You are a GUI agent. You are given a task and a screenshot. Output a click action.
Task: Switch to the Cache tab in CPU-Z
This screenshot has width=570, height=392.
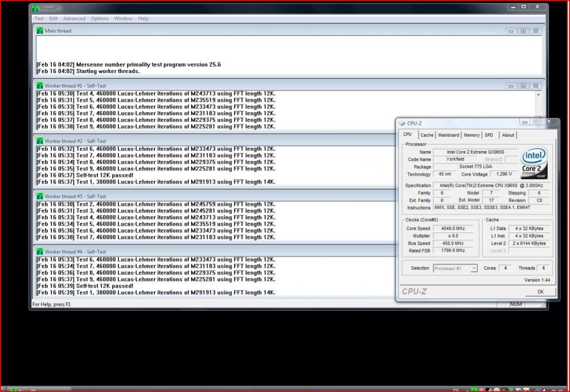pyautogui.click(x=427, y=135)
